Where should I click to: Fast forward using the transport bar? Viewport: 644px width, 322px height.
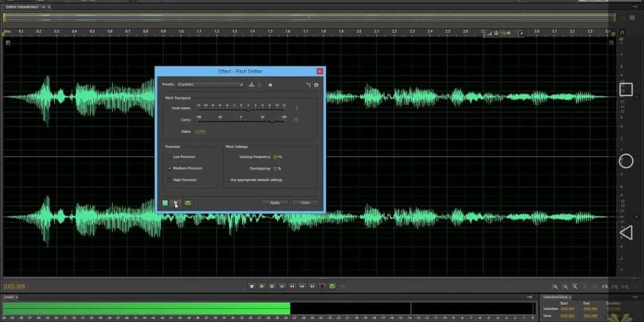pos(302,286)
